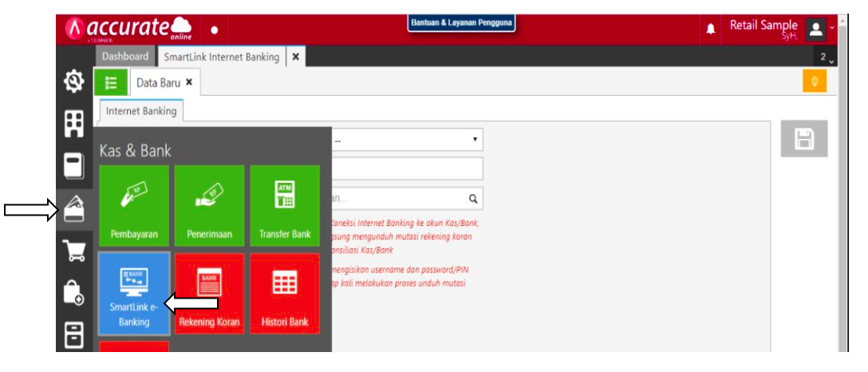The width and height of the screenshot is (868, 372).
Task: Select the Data Baru tab
Action: click(x=158, y=82)
